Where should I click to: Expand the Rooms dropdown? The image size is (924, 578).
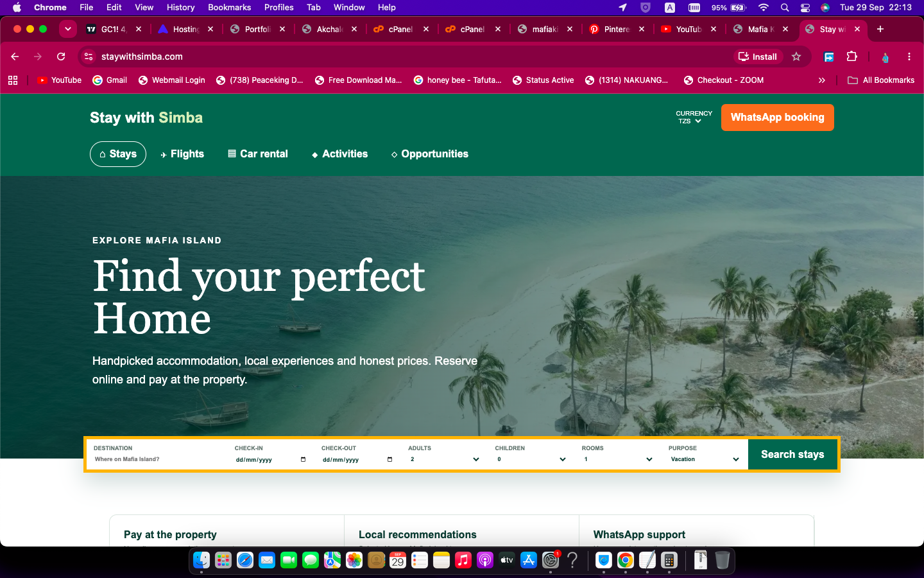point(618,459)
